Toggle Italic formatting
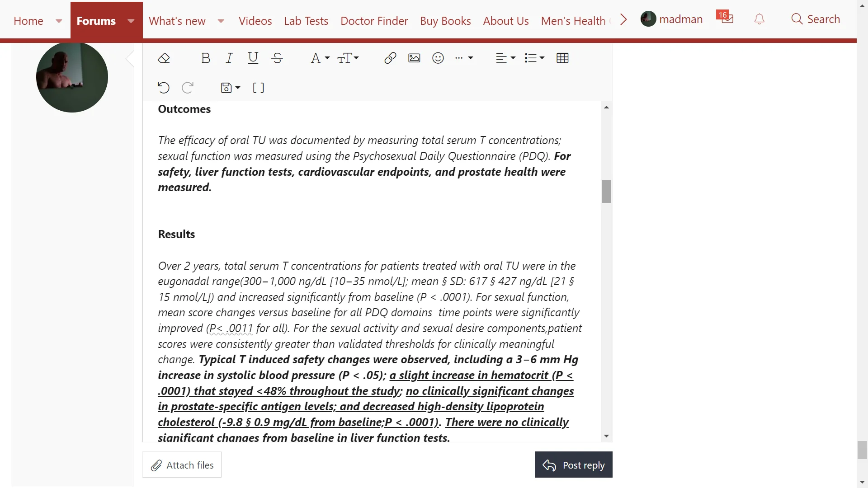 (229, 58)
